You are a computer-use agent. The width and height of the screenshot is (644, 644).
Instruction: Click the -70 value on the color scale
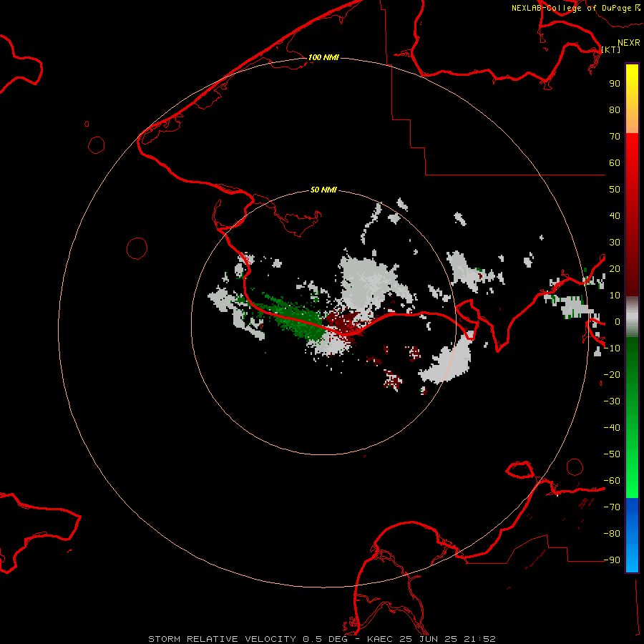click(x=612, y=507)
